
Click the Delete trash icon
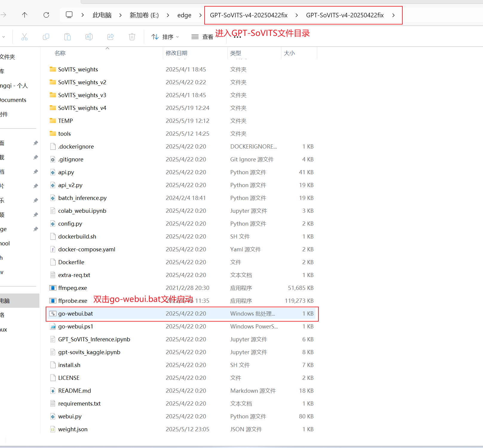(132, 37)
